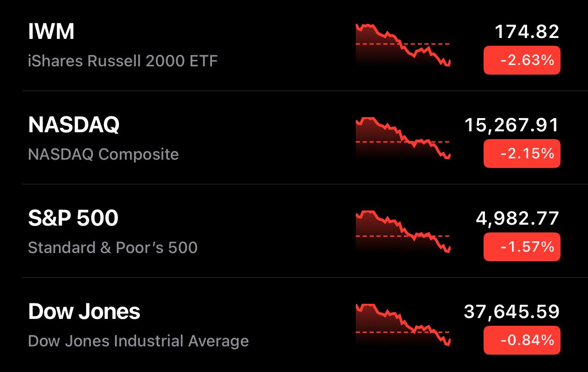Toggle IWM -2.63% change badge
The image size is (588, 372).
522,60
